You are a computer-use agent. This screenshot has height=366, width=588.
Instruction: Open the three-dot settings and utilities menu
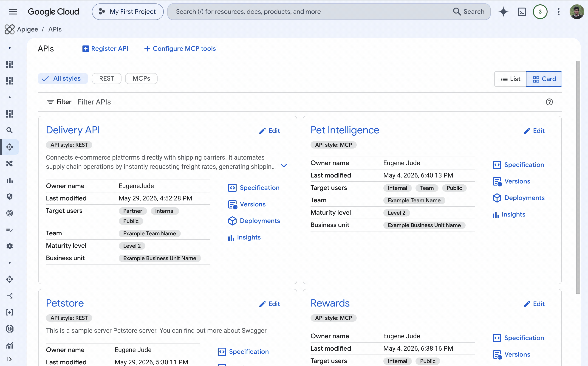(x=558, y=12)
